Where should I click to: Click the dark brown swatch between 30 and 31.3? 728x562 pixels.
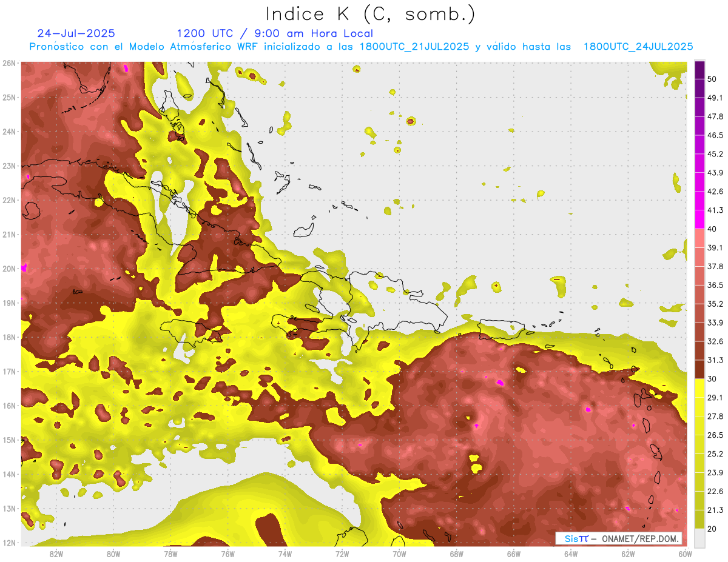pyautogui.click(x=699, y=369)
